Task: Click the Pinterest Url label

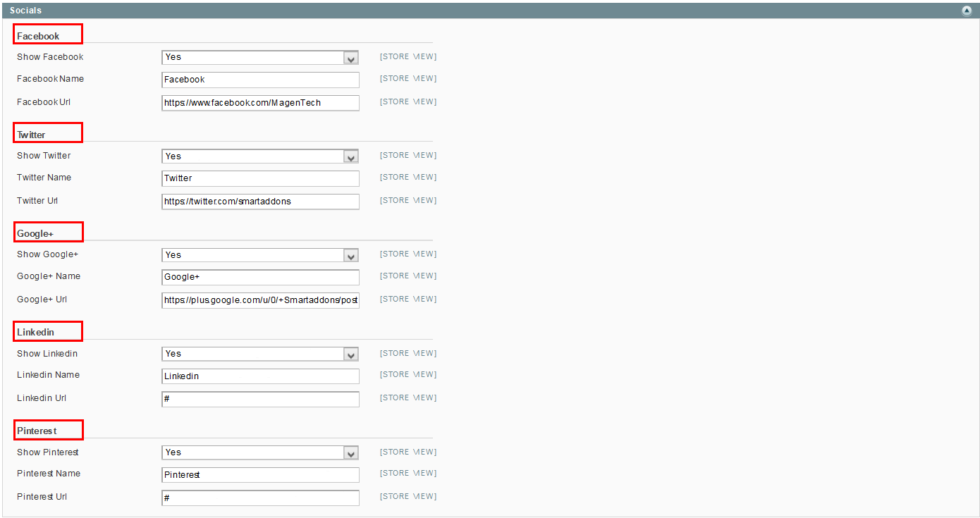Action: pos(42,497)
